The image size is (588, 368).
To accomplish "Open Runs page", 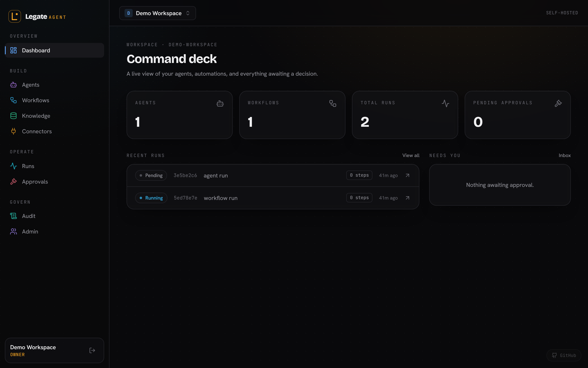I will coord(55,166).
